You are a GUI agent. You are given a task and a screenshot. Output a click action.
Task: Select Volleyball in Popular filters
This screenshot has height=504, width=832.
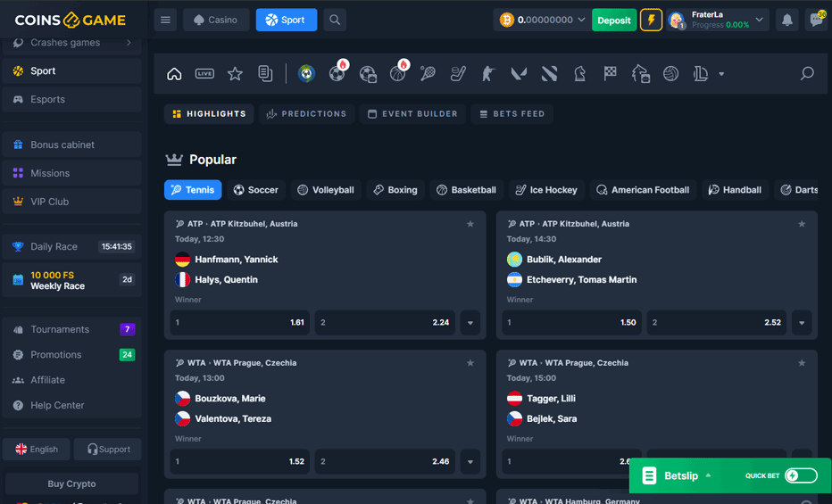[x=326, y=190]
